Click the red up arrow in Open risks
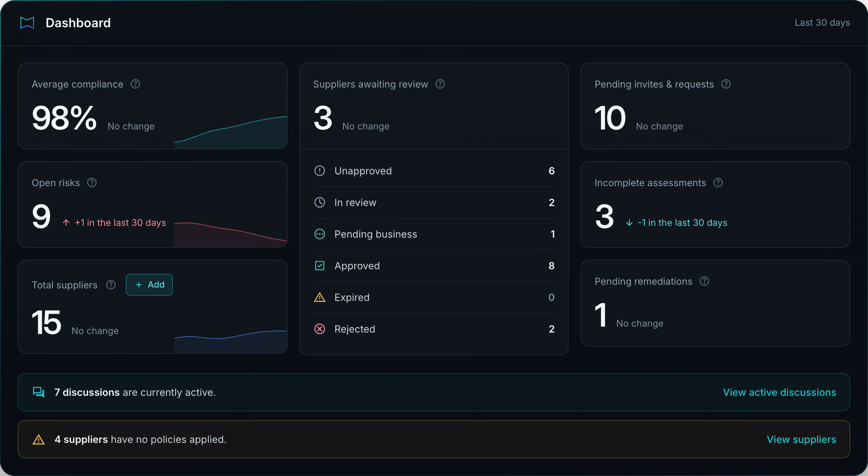This screenshot has height=476, width=868. (66, 223)
